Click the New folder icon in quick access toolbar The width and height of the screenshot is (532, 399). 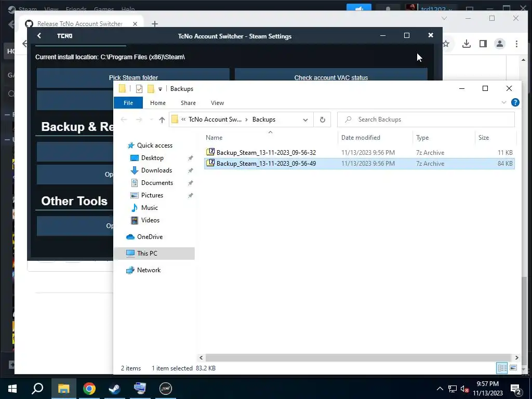(x=151, y=89)
